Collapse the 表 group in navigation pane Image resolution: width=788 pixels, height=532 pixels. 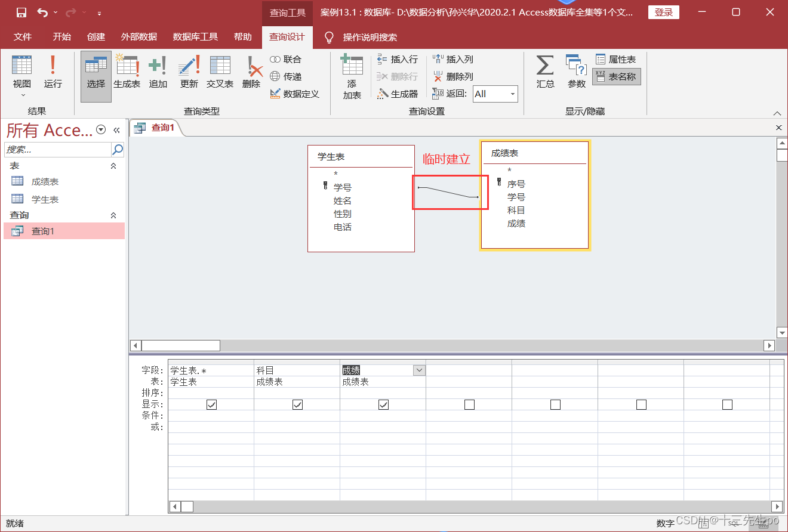[x=113, y=166]
